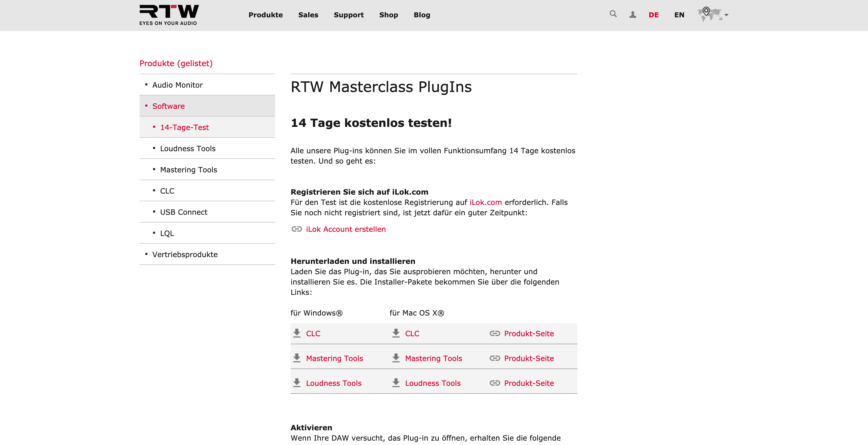Viewport: 868px width, 445px height.
Task: Open the Produkte menu
Action: click(x=266, y=15)
